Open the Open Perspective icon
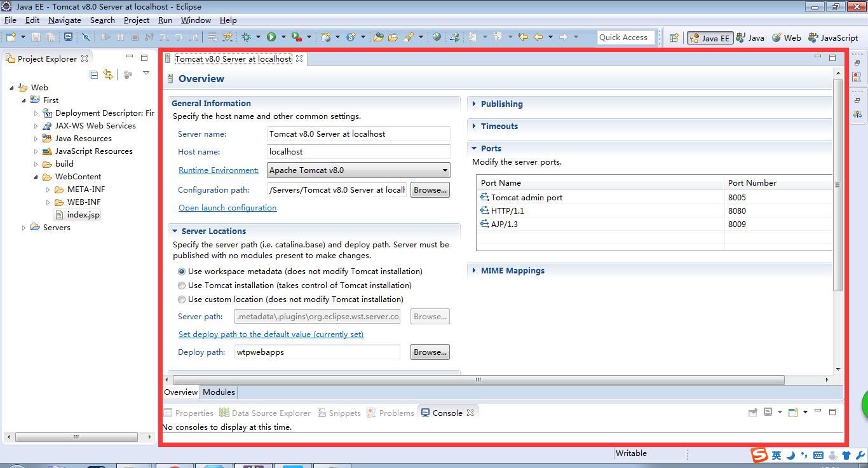 (674, 38)
